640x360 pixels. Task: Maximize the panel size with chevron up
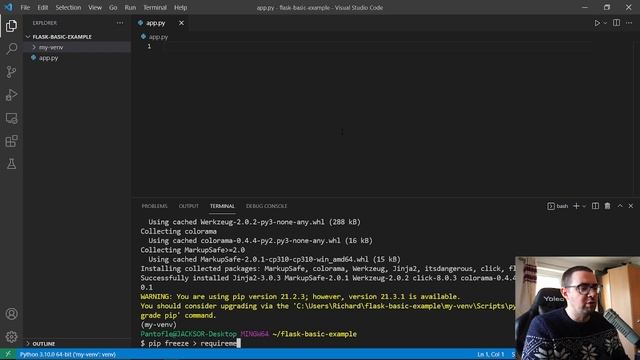pos(620,206)
